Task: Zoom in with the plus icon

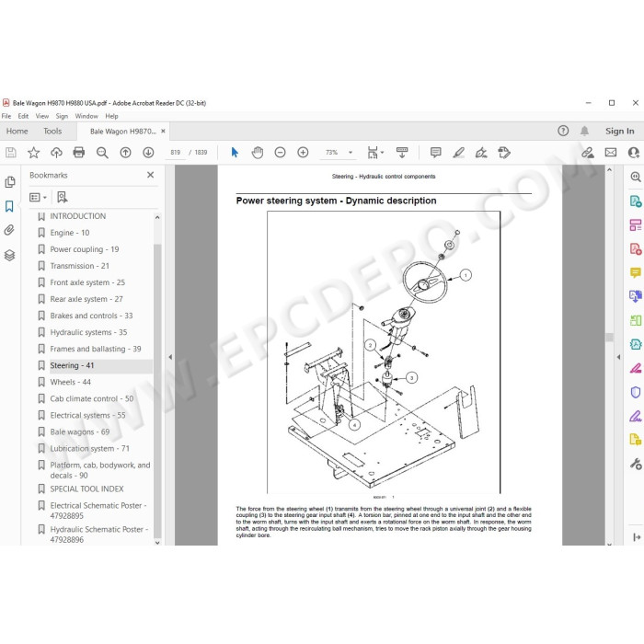Action: [303, 153]
